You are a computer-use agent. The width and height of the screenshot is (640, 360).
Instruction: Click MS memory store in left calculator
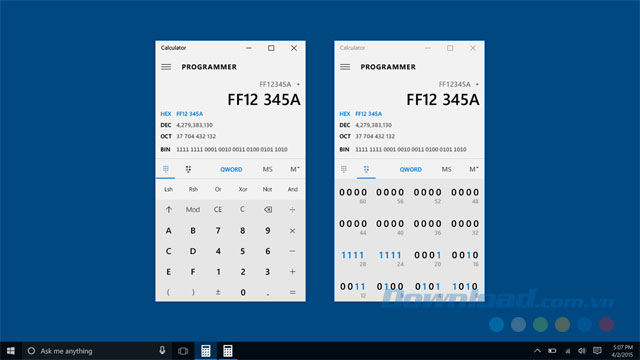[x=267, y=169]
